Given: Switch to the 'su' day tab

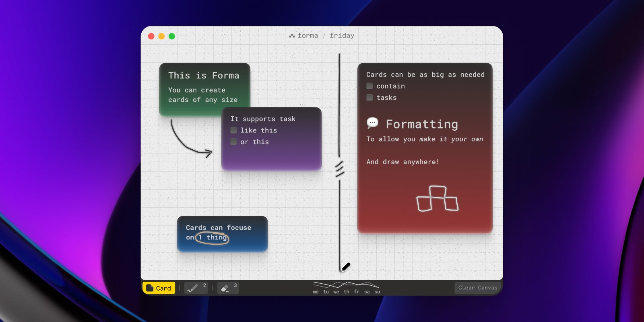Looking at the screenshot, I should 377,292.
